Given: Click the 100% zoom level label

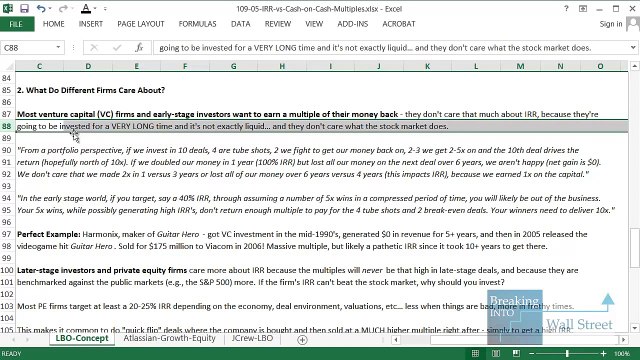Looking at the screenshot, I should pyautogui.click(x=622, y=353).
